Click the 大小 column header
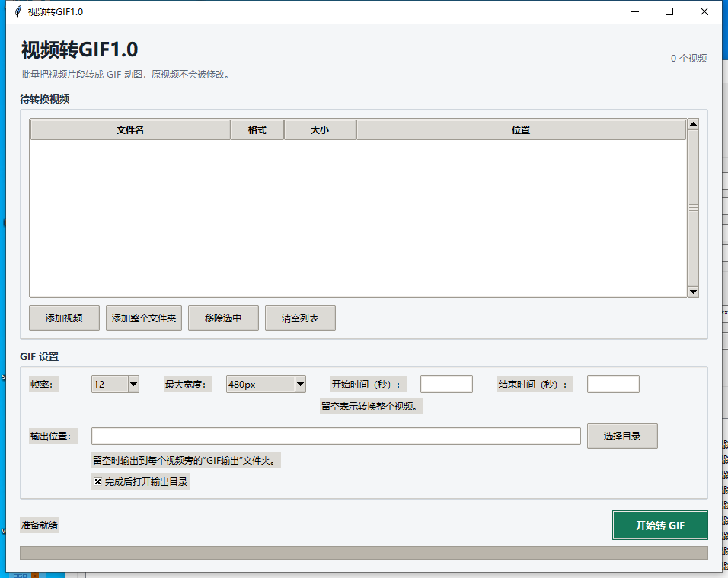Screen dimensions: 728x578 tap(320, 130)
